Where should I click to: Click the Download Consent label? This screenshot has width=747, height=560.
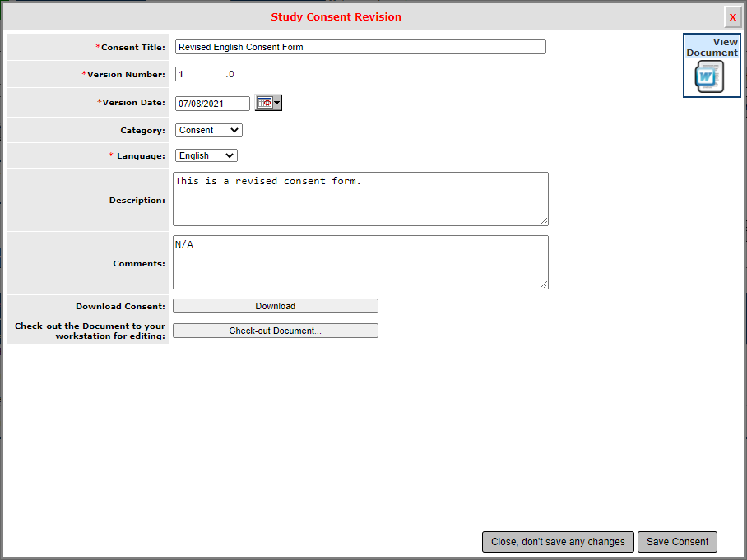[x=121, y=306]
